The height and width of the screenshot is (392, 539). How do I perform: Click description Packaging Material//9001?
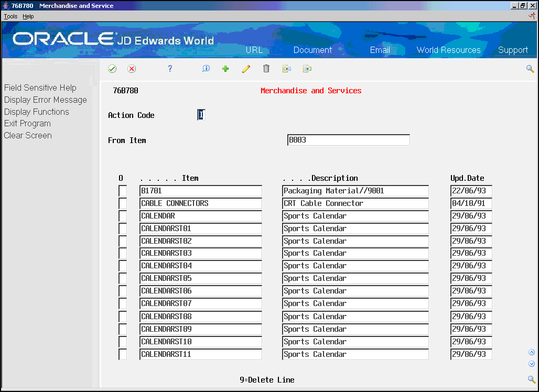[x=355, y=191]
